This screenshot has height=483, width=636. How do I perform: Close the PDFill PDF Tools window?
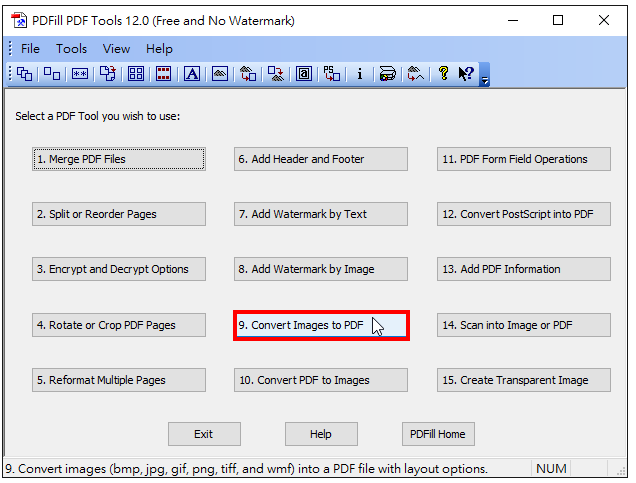(x=604, y=20)
